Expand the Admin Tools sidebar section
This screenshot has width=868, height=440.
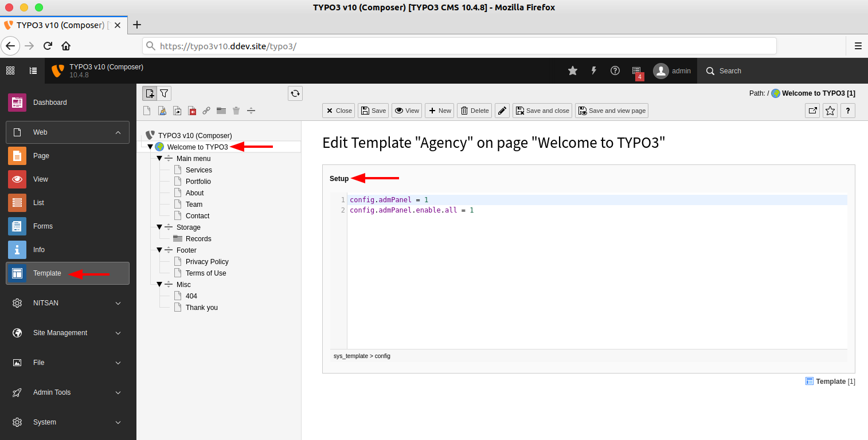[67, 392]
